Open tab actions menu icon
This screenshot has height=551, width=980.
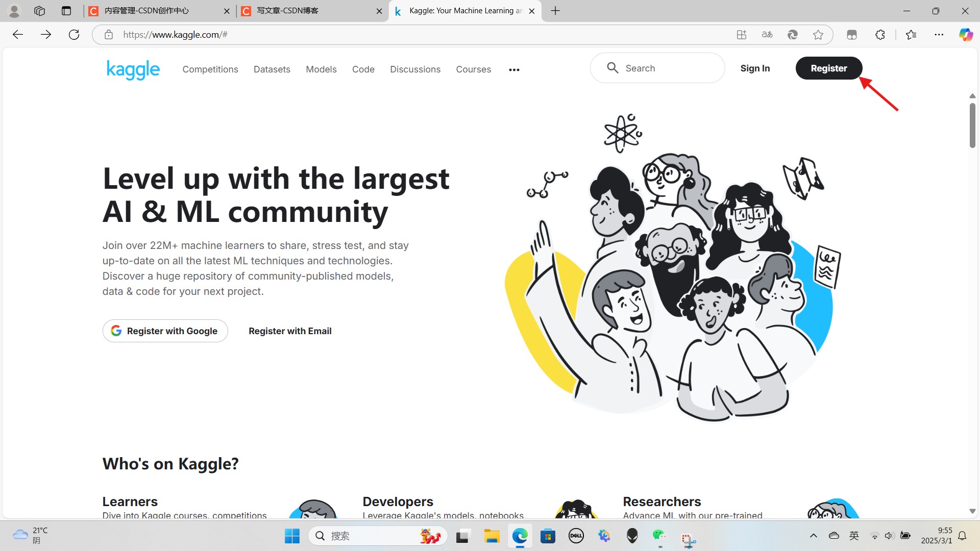click(x=66, y=11)
